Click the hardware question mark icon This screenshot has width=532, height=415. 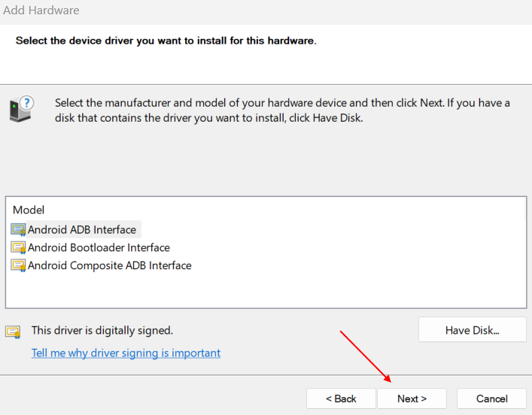tap(22, 109)
